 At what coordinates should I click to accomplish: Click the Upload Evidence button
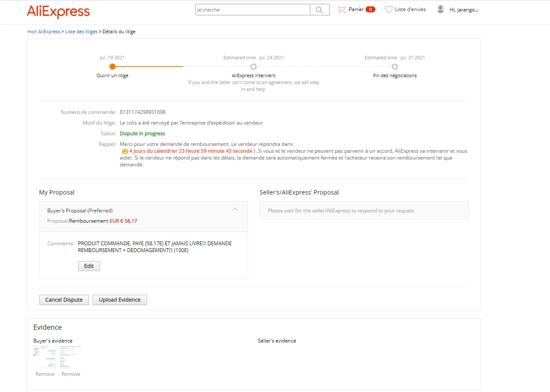pyautogui.click(x=120, y=300)
